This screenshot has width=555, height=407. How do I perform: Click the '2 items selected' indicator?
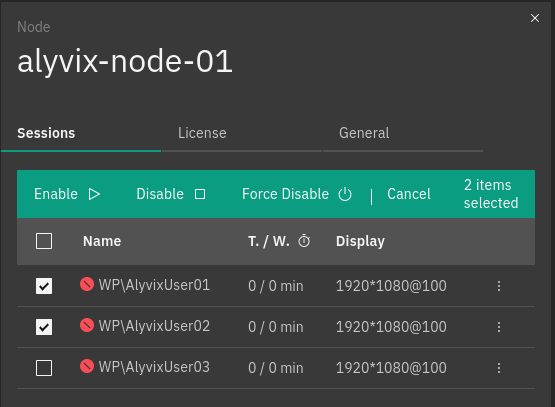(491, 194)
